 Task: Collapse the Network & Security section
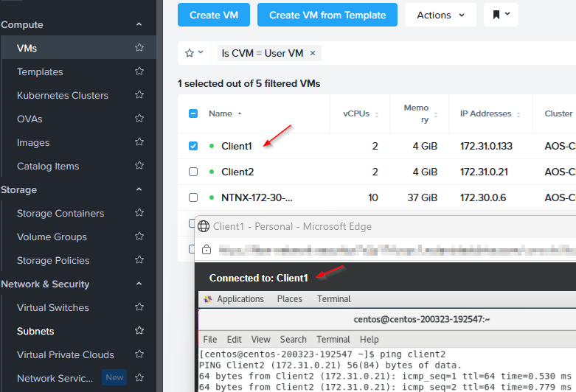point(139,284)
